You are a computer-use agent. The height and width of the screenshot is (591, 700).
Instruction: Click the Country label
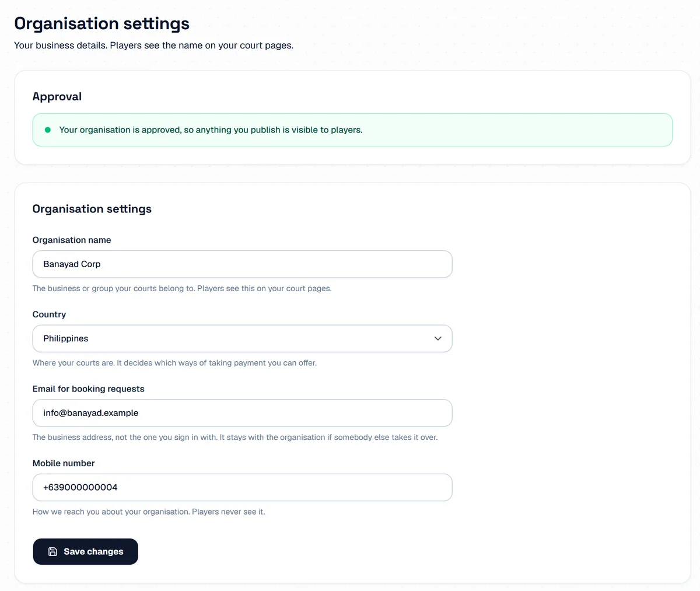click(x=49, y=314)
